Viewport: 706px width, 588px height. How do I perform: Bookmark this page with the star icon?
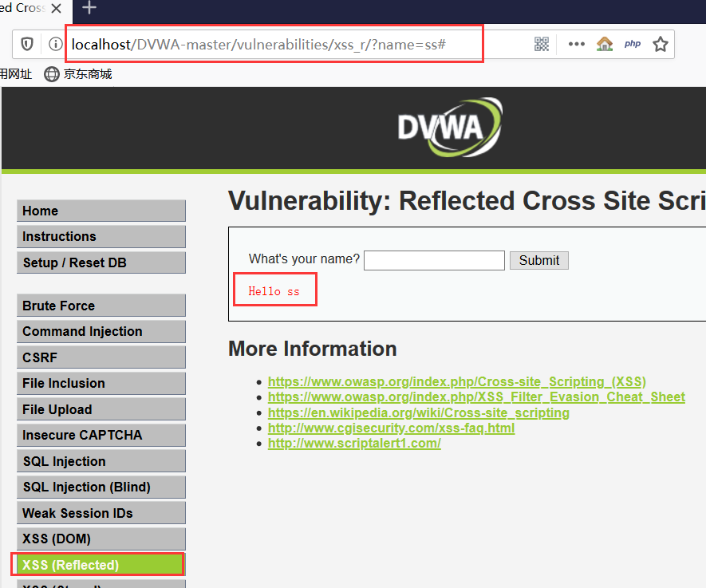click(x=660, y=44)
